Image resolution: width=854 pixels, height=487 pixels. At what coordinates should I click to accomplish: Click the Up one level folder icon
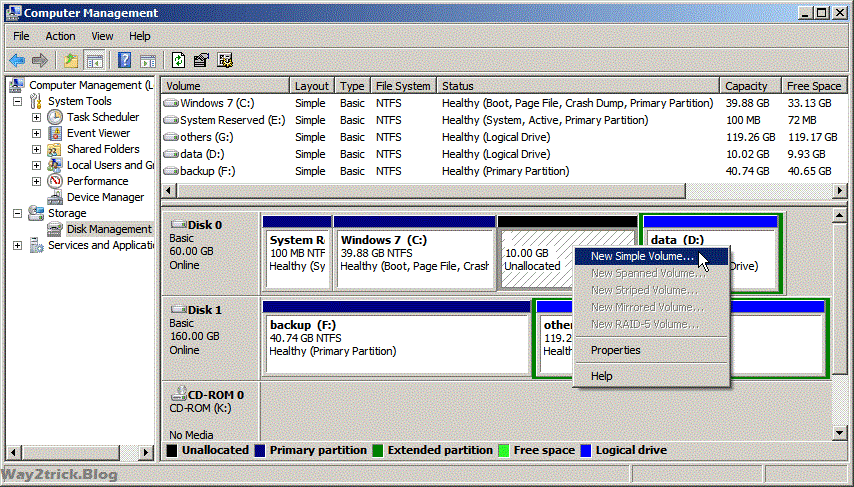click(71, 60)
